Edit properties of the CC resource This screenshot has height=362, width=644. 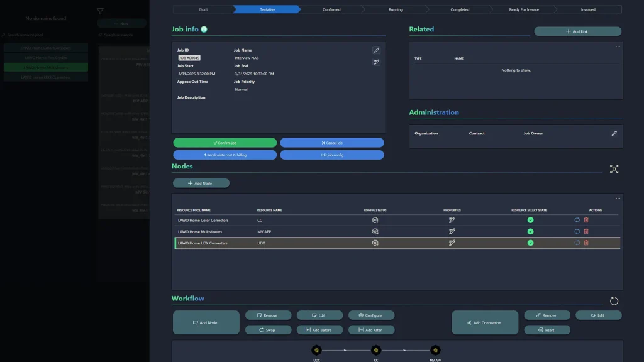coord(452,220)
